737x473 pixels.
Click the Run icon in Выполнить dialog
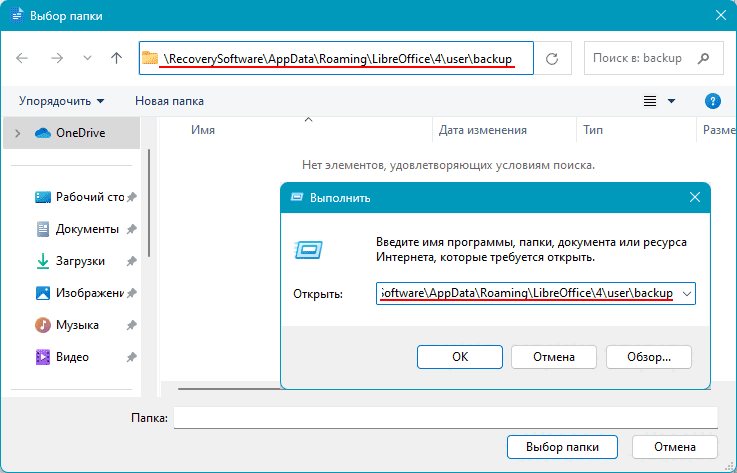click(308, 250)
